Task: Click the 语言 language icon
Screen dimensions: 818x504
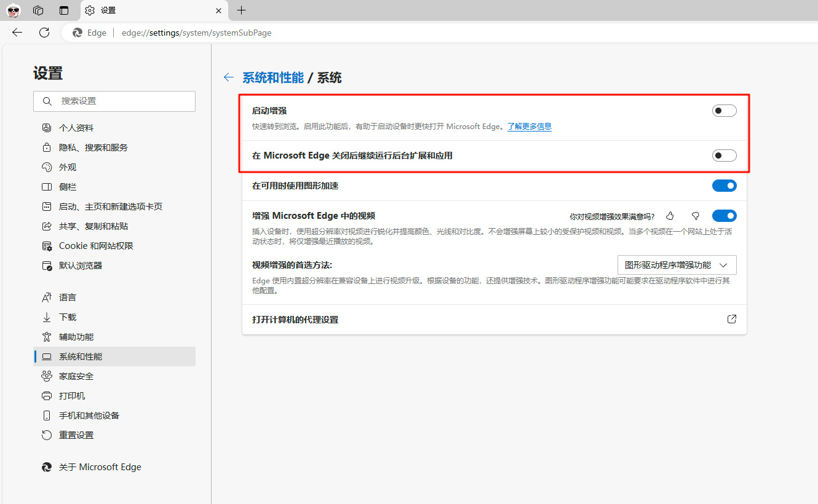Action: click(x=47, y=297)
